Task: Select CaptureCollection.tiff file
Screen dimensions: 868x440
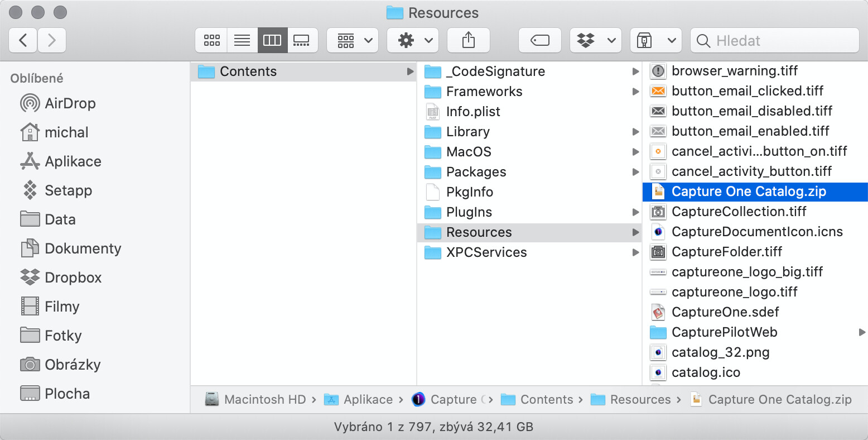Action: pos(755,212)
